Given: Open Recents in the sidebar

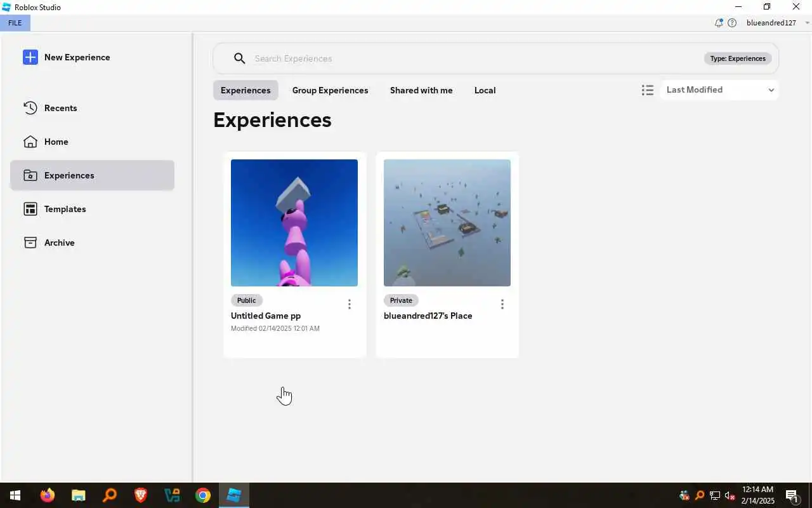Looking at the screenshot, I should coord(92,108).
